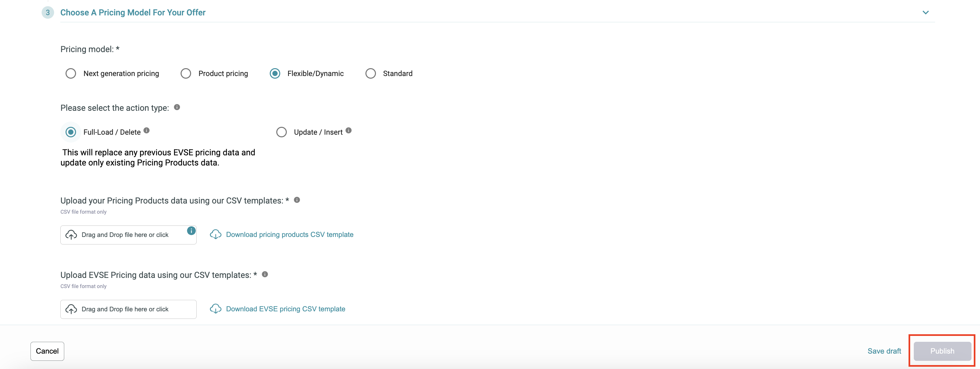Click cloud download icon for pricing products template
Viewport: 980px width, 369px height.
click(x=216, y=234)
